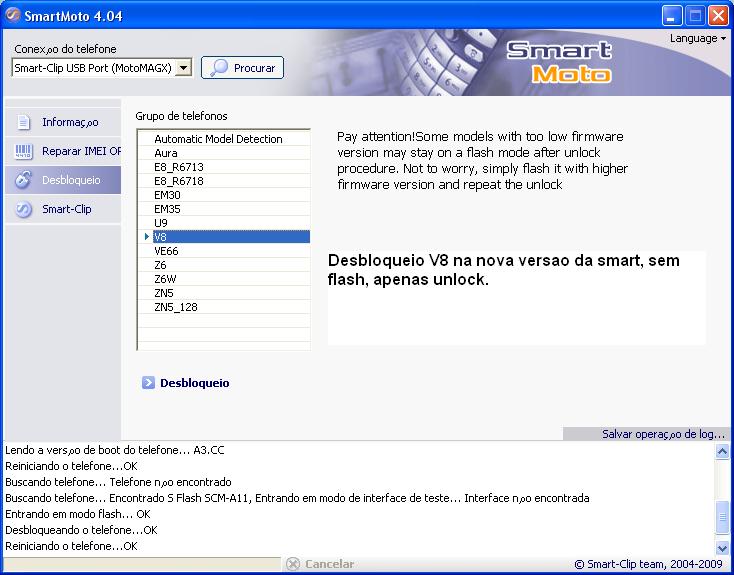This screenshot has height=575, width=734.
Task: Select the E8_R6713 model
Action: tap(225, 167)
